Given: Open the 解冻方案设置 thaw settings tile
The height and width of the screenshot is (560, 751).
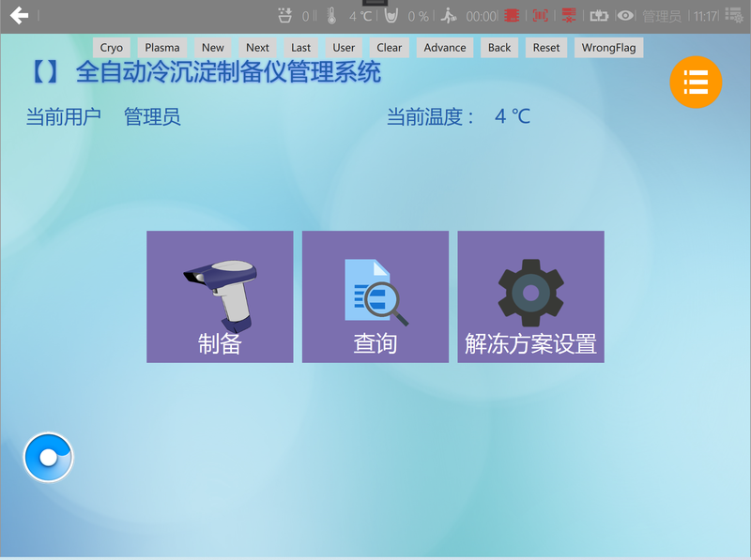Looking at the screenshot, I should 530,296.
